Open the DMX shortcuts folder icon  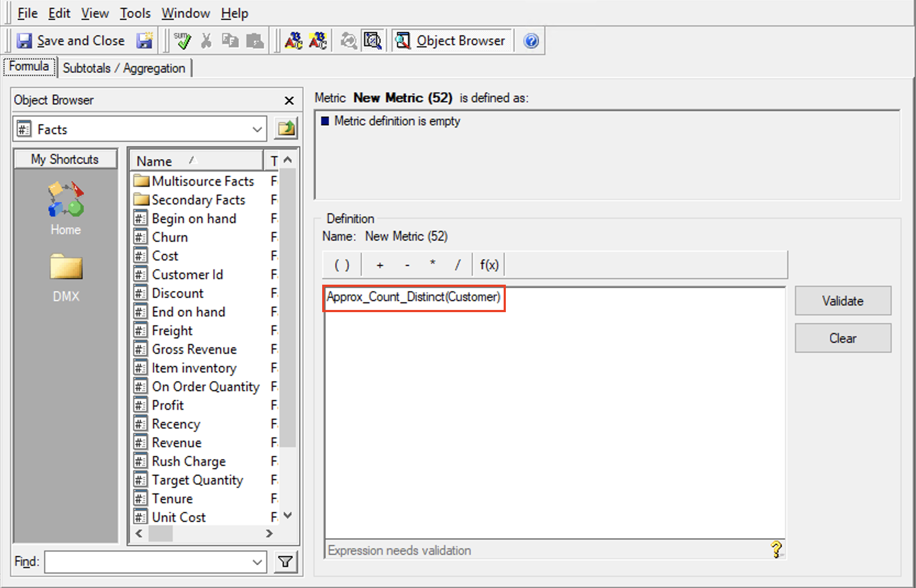point(65,270)
